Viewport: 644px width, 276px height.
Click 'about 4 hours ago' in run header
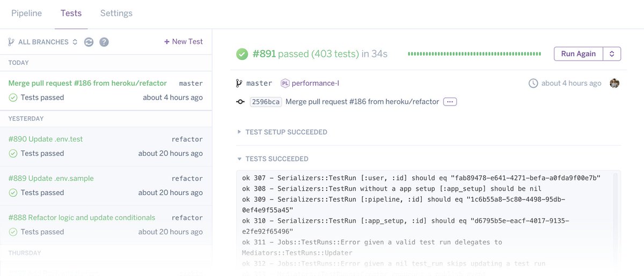572,83
